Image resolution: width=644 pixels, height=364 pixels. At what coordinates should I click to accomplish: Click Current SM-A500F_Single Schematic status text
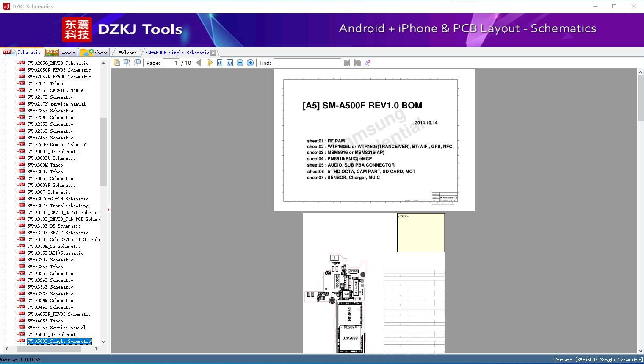(598, 360)
